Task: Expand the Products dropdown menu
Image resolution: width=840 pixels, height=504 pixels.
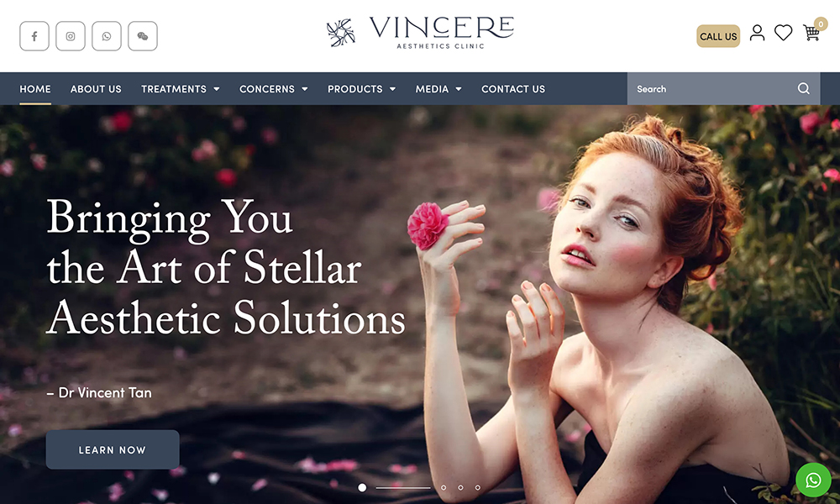Action: (x=361, y=89)
